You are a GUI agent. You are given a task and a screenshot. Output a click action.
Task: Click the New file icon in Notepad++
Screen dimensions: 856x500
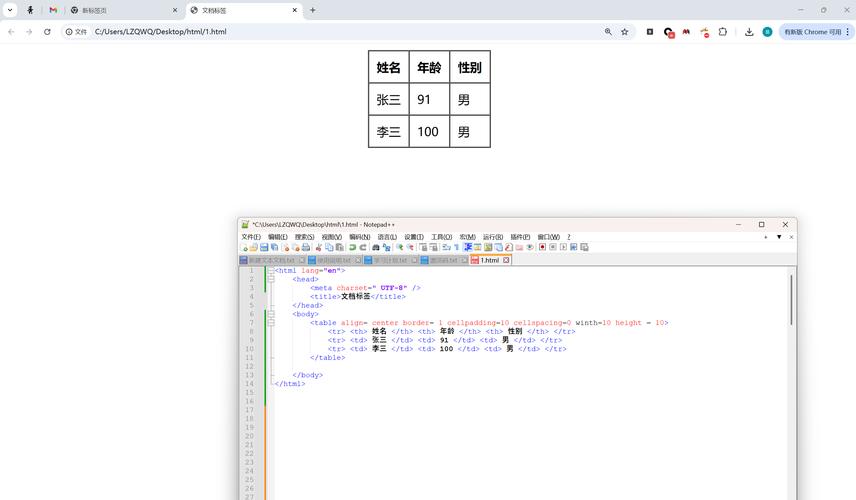click(x=244, y=247)
